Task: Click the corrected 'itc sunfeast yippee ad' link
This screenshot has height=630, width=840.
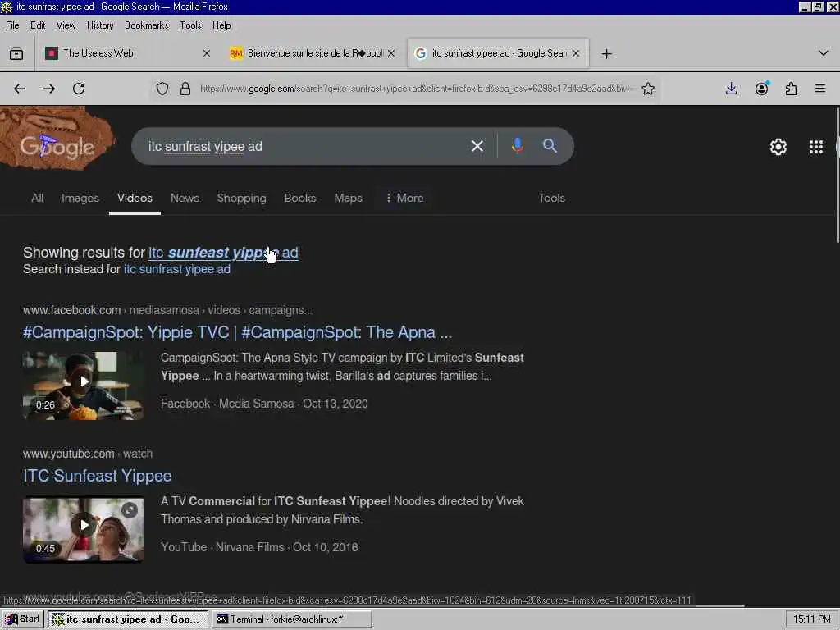Action: click(x=223, y=253)
